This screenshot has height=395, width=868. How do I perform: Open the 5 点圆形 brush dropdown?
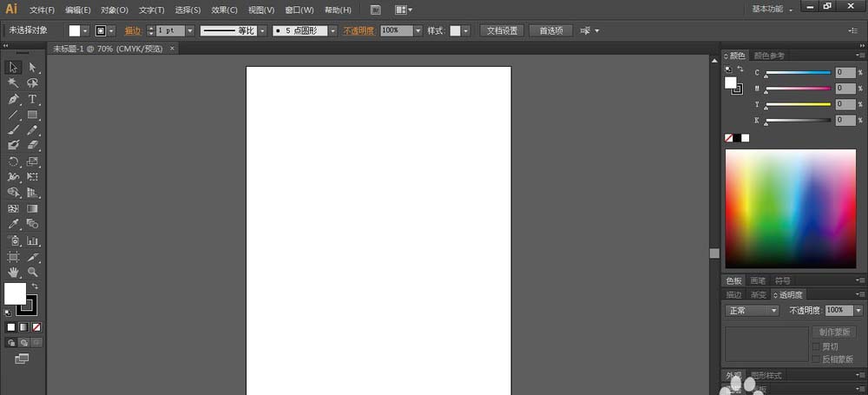point(332,30)
